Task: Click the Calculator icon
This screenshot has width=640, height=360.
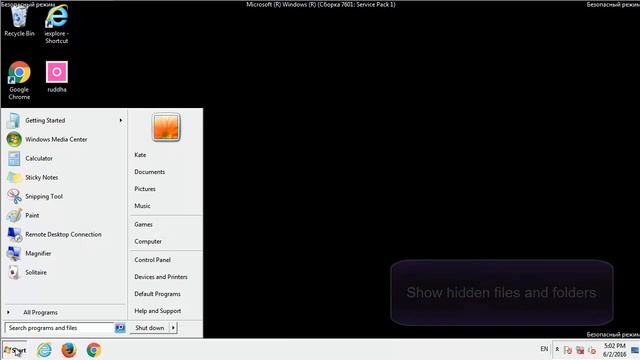Action: [x=14, y=158]
